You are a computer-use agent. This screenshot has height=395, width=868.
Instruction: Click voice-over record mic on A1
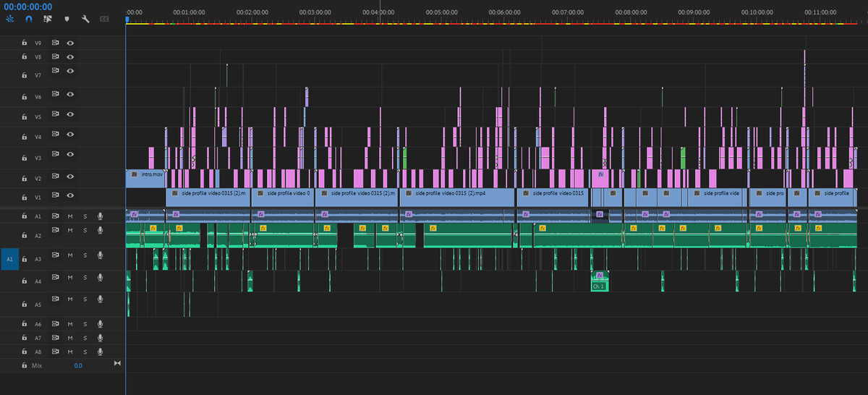[x=101, y=216]
